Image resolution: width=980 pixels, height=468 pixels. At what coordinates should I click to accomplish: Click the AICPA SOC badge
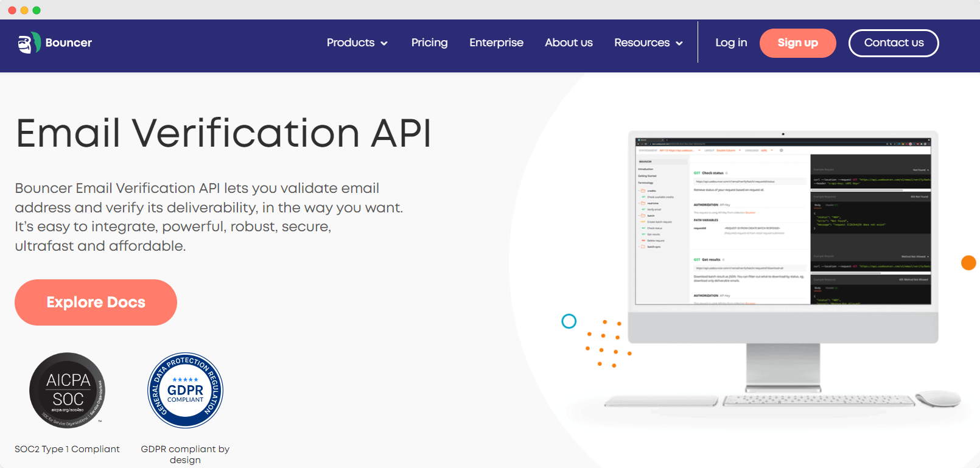[68, 390]
